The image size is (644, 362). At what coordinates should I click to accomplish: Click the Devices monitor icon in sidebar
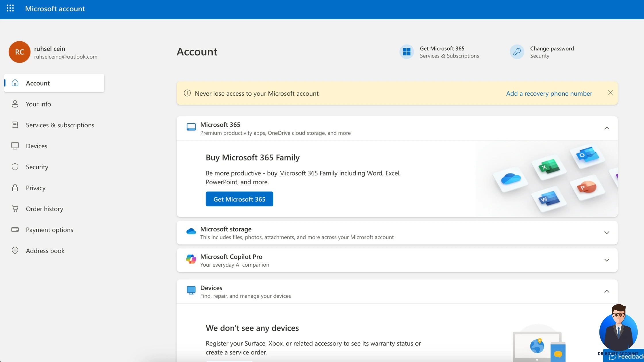[x=15, y=146]
